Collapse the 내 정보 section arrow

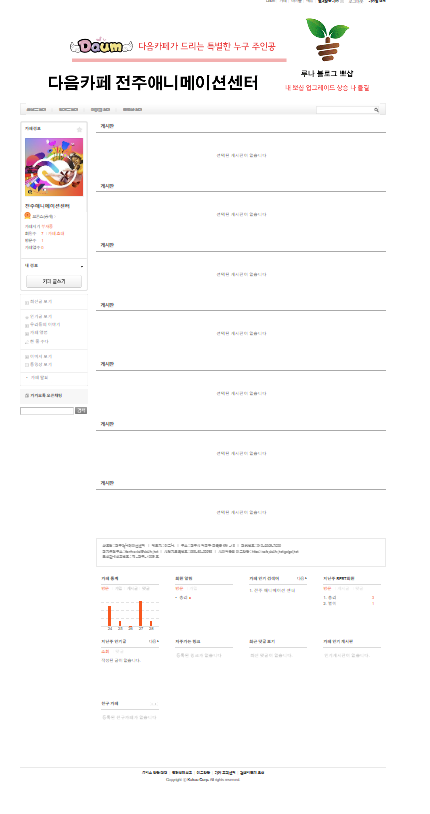tap(82, 266)
